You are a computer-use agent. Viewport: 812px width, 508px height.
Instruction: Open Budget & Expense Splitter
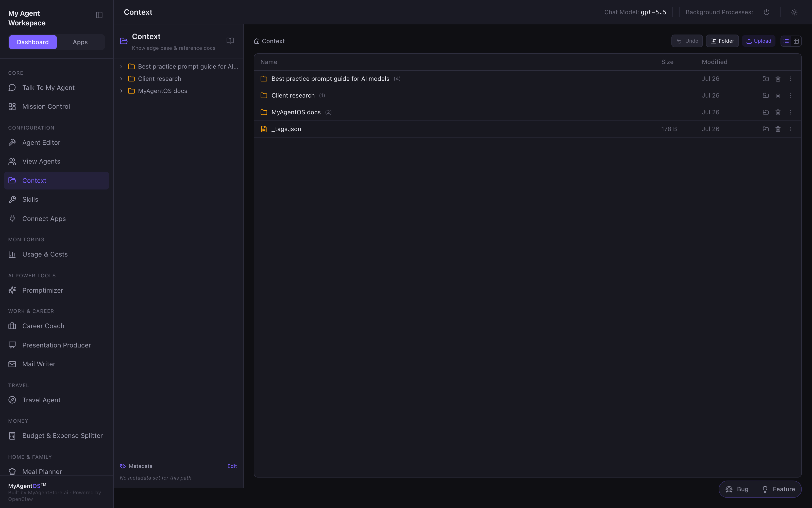56,436
